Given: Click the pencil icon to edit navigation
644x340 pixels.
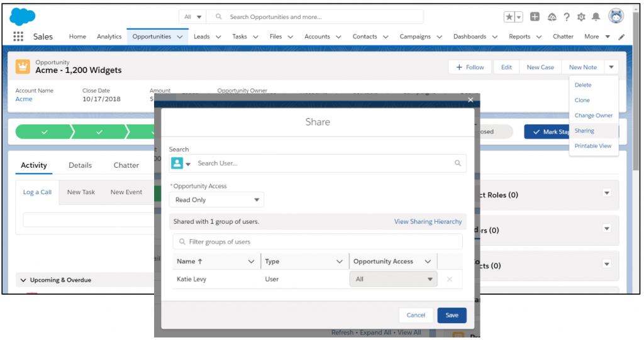Looking at the screenshot, I should click(x=622, y=37).
